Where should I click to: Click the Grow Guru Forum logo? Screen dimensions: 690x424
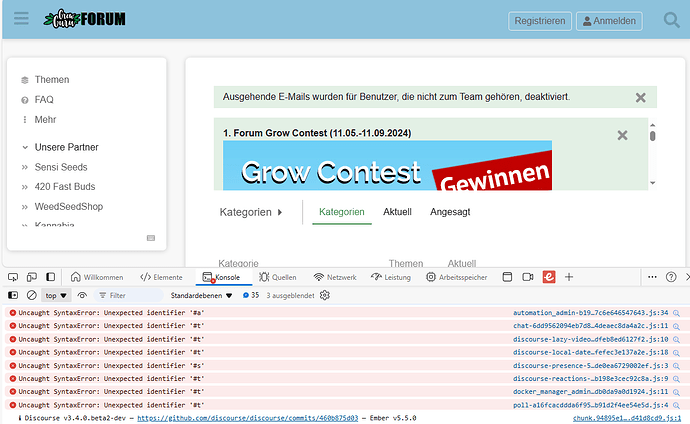pos(84,19)
